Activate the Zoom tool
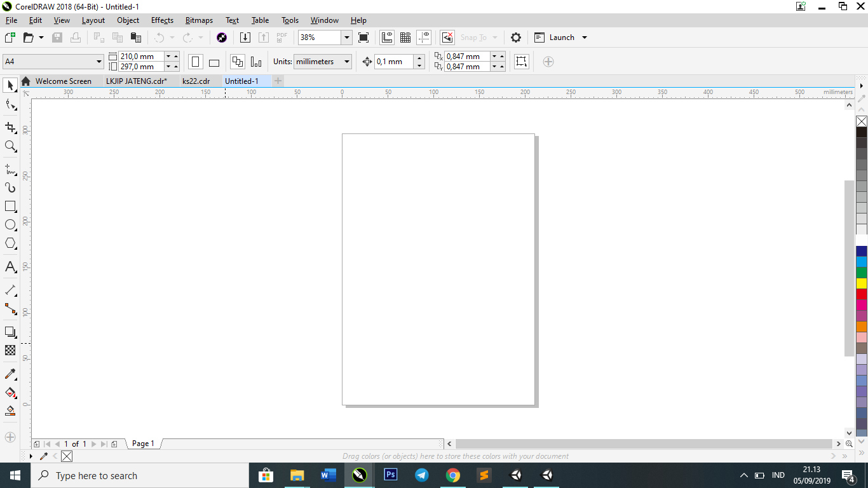The width and height of the screenshot is (868, 488). tap(10, 147)
